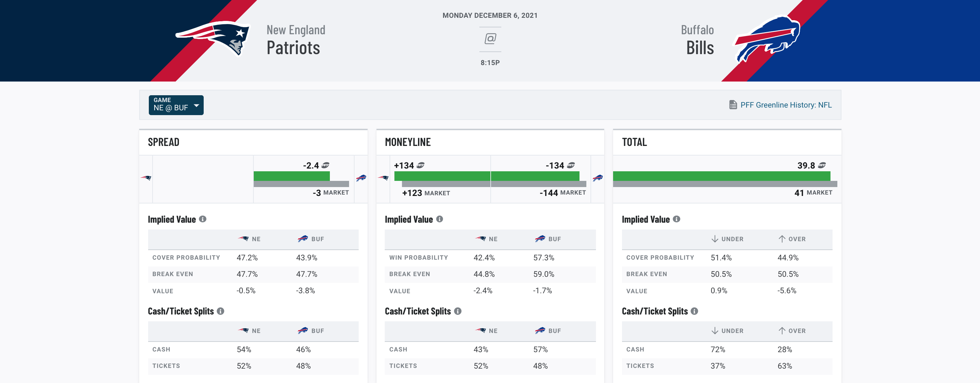This screenshot has height=383, width=980.
Task: Click the Under down-arrow in Total Cash/Ticket Splits
Action: click(x=715, y=331)
